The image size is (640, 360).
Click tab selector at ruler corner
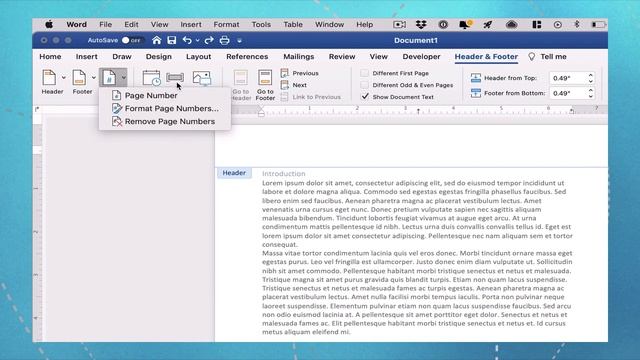37,109
